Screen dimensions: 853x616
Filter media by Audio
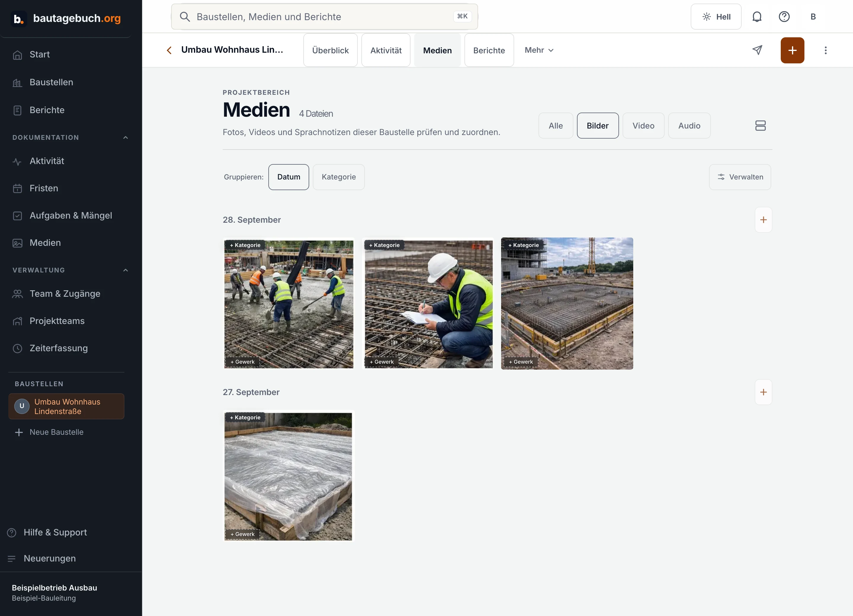click(689, 126)
